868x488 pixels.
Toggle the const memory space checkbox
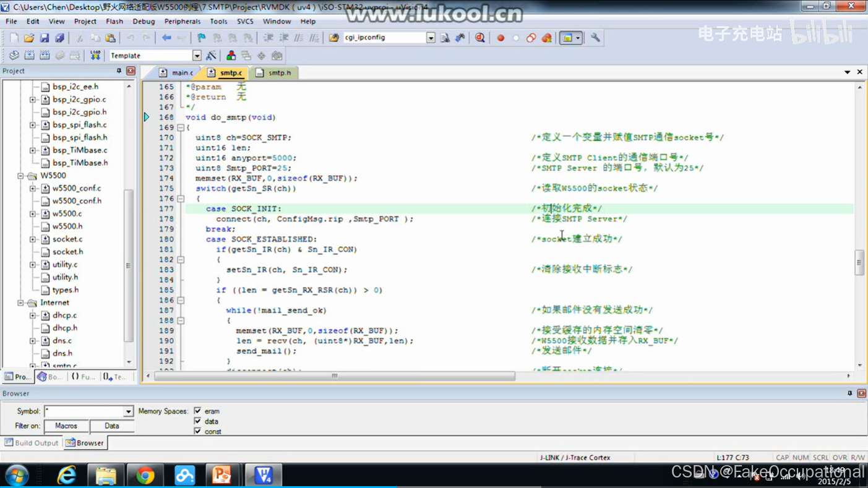pos(197,431)
